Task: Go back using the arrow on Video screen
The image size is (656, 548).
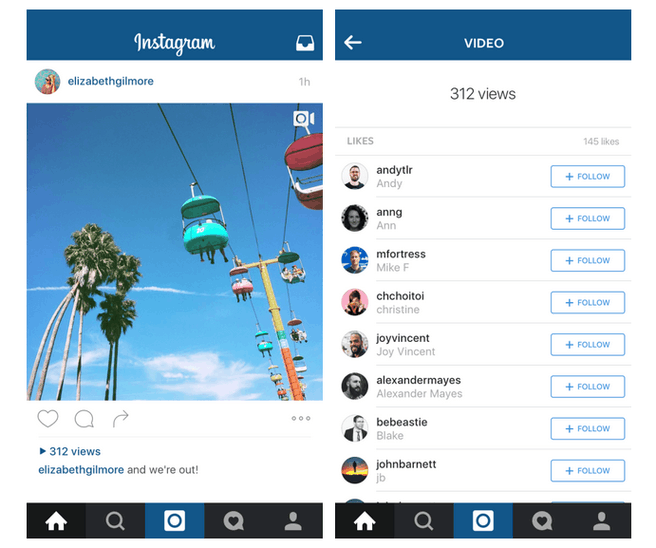Action: 353,42
